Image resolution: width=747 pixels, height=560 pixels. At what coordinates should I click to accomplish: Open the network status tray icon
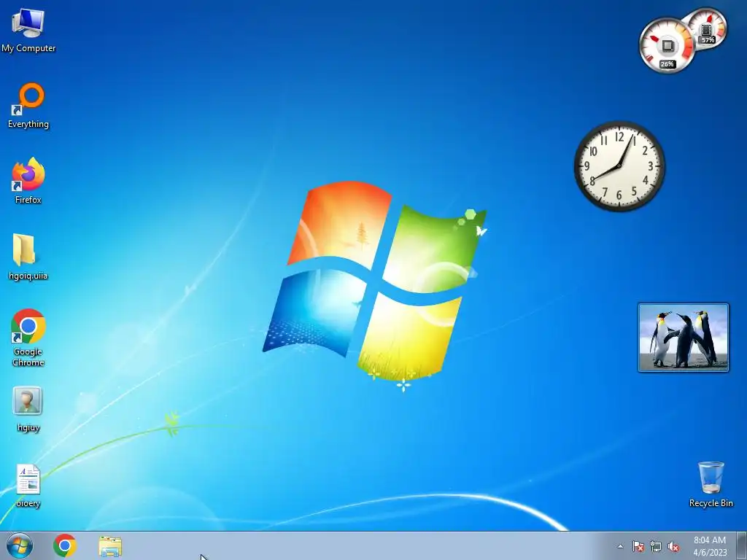(656, 546)
